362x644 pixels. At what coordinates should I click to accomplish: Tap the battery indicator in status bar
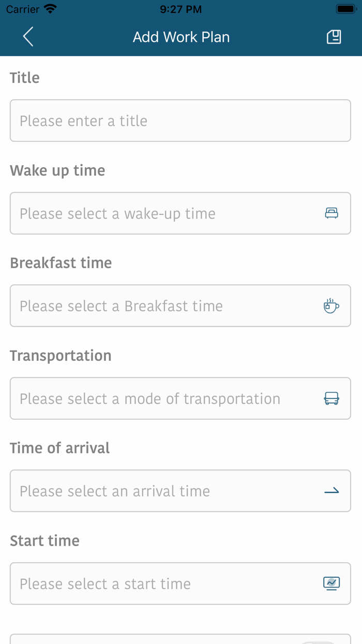click(345, 9)
